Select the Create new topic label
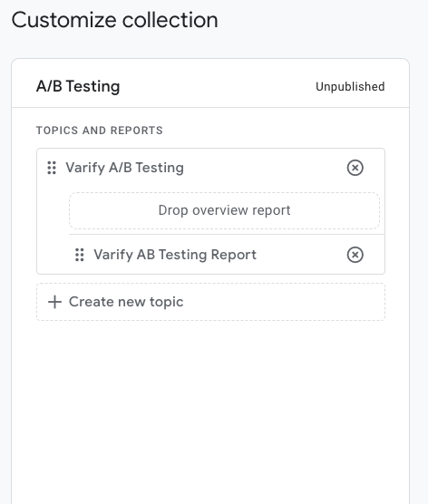 [126, 302]
